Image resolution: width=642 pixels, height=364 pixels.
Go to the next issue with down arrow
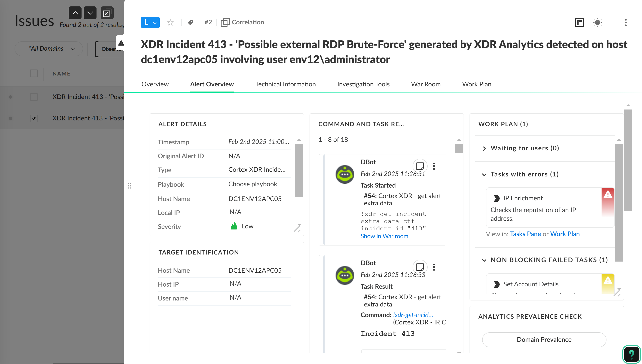90,13
